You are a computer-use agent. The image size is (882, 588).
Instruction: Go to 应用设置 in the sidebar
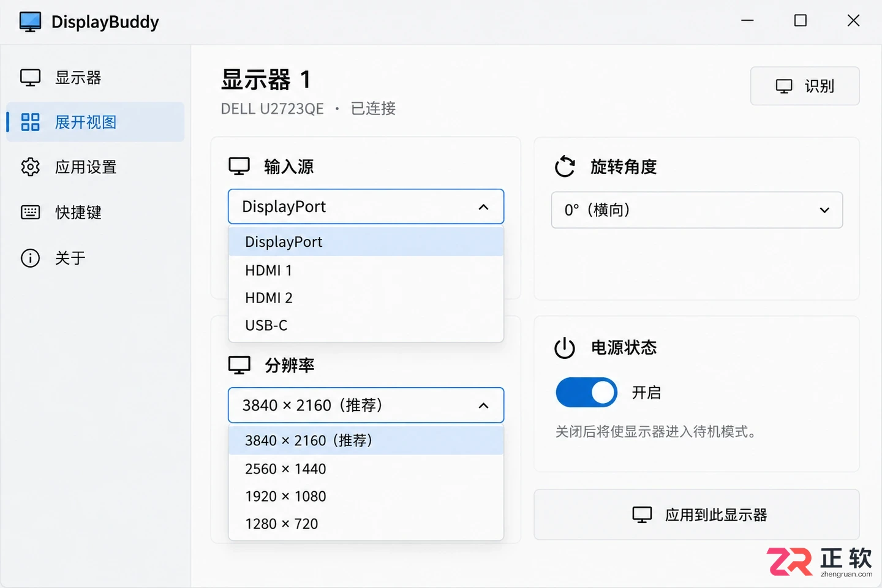click(95, 167)
